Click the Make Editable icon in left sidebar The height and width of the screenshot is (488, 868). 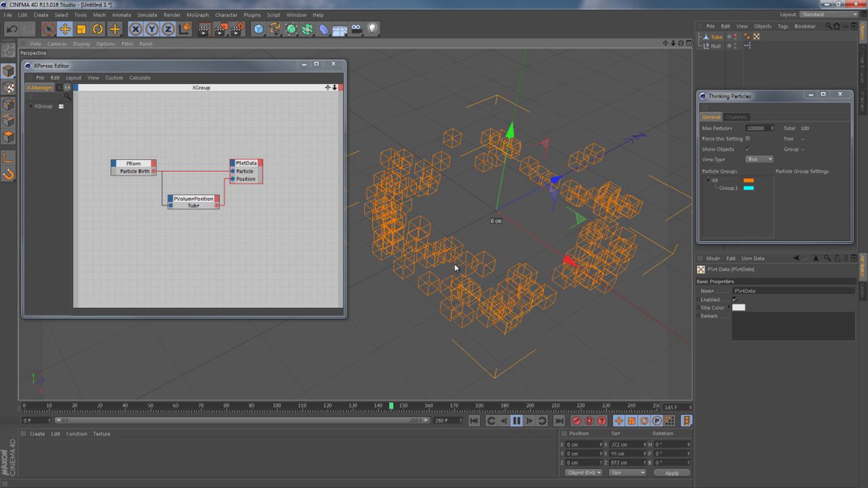(8, 50)
